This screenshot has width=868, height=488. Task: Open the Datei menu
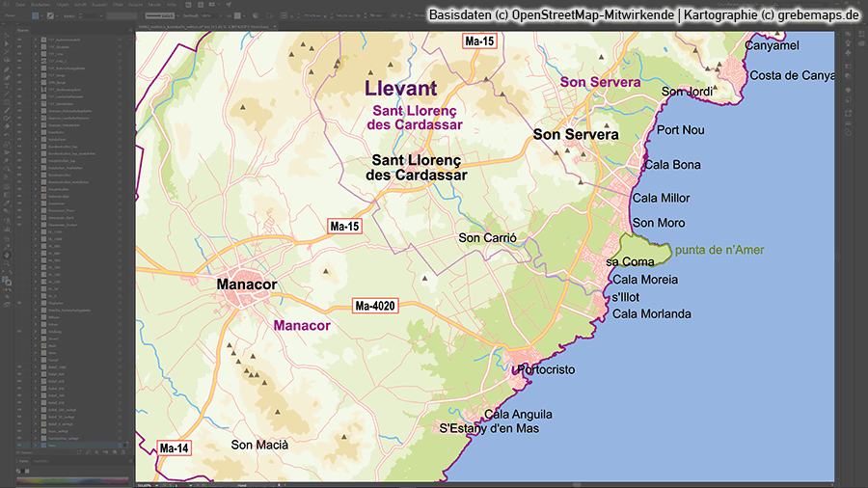[19, 5]
